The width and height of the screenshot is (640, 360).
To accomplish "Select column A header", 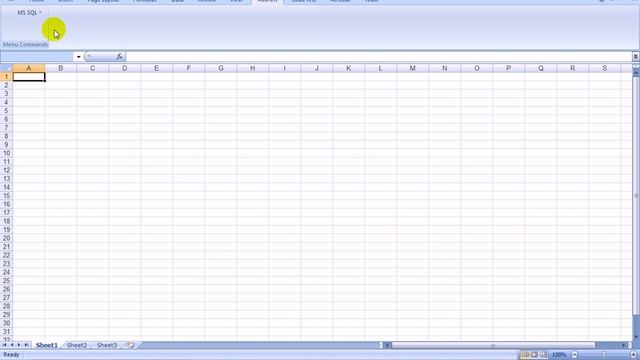I will tap(29, 68).
